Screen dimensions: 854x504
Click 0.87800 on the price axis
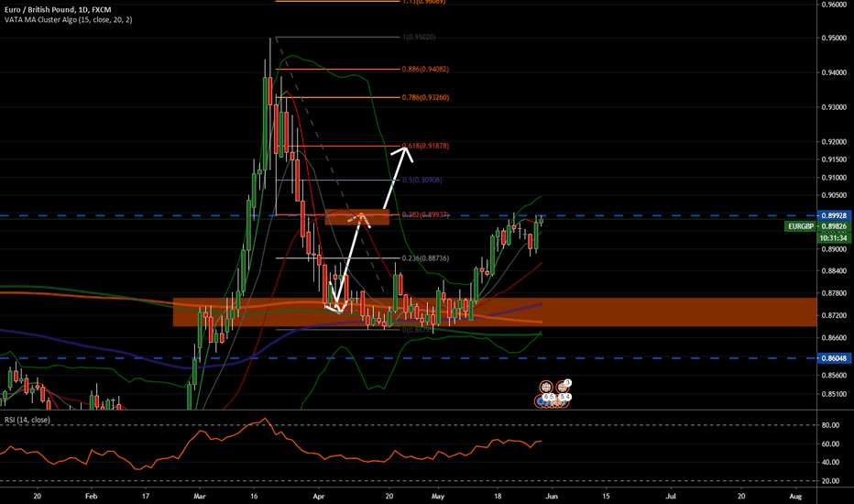835,293
